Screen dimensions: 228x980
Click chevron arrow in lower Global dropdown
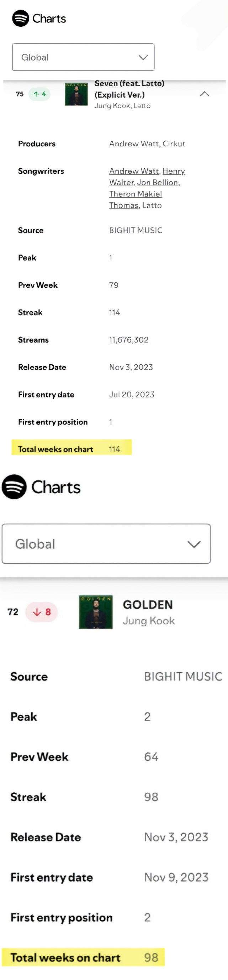194,544
